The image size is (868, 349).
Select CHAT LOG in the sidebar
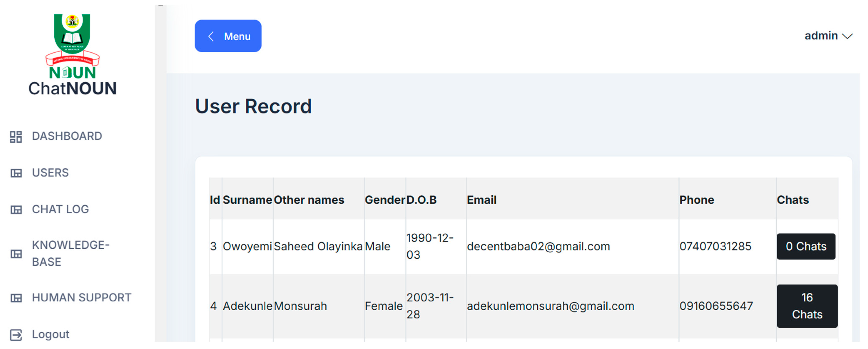pos(60,209)
